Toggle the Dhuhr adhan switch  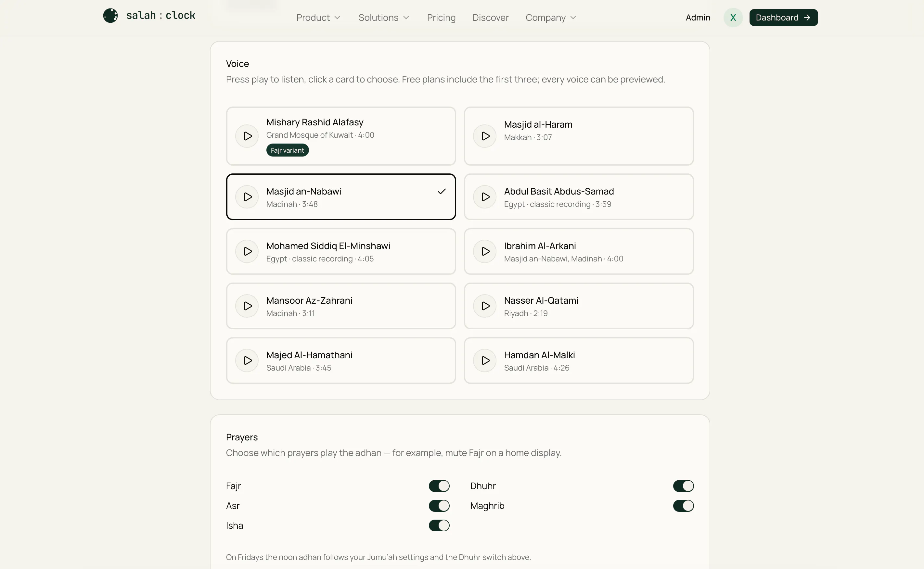[683, 486]
